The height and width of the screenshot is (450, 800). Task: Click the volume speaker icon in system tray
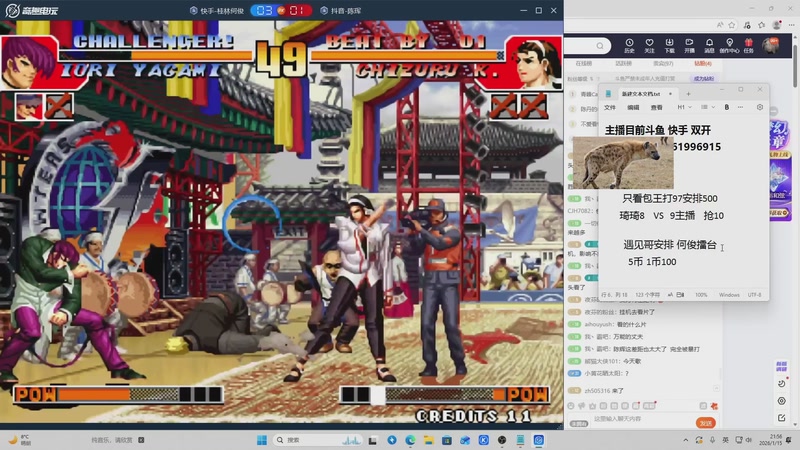pos(749,440)
